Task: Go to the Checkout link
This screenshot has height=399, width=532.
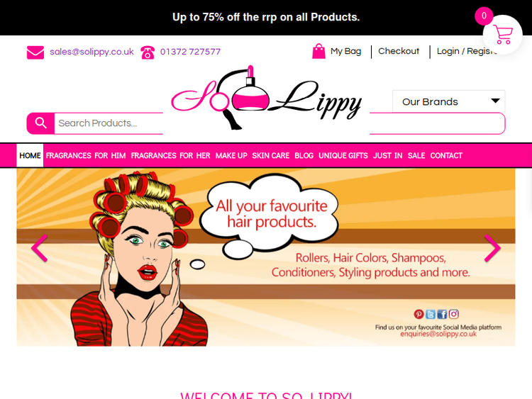Action: click(399, 51)
